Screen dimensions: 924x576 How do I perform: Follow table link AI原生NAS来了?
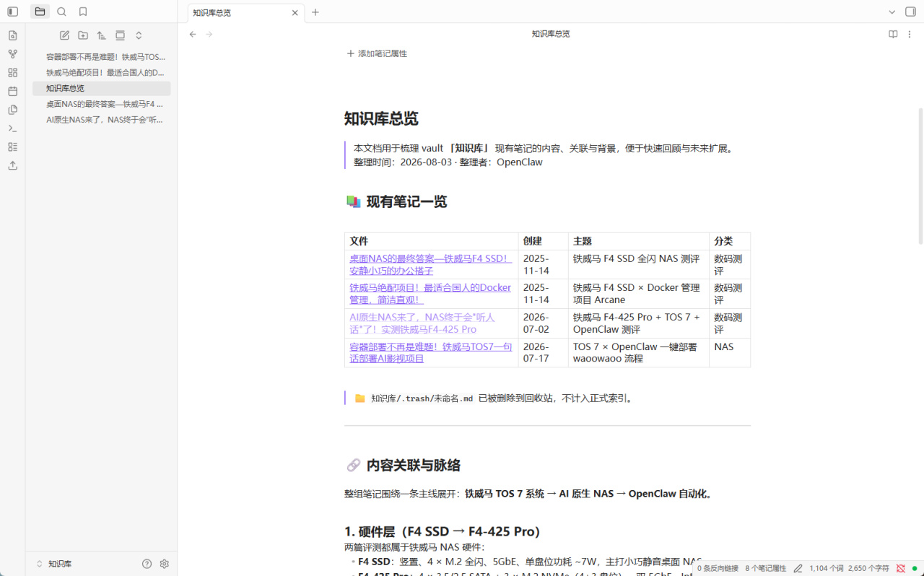[422, 323]
